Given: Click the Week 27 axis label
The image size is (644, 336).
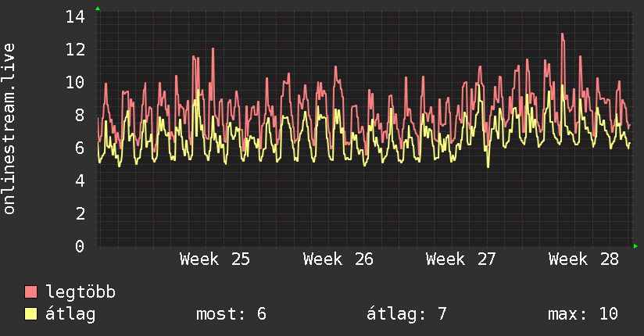Looking at the screenshot, I should [461, 259].
